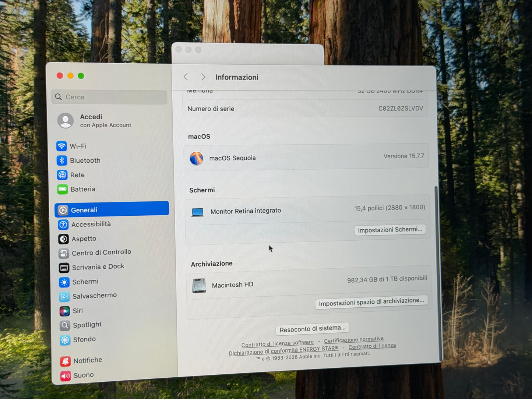Go forward with the right chevron
The height and width of the screenshot is (399, 532).
[203, 77]
